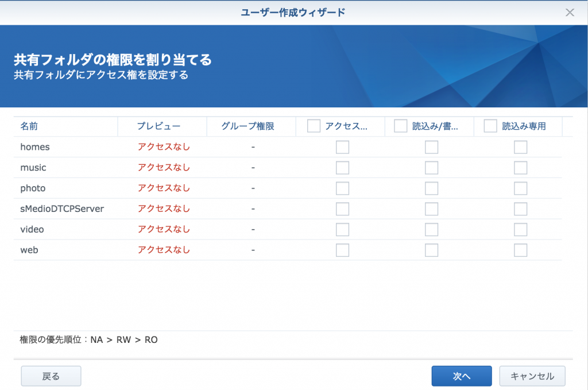Click subtitle 共有フォルダにアクセス権を設定する
Screen dimensions: 588x390
click(x=101, y=75)
